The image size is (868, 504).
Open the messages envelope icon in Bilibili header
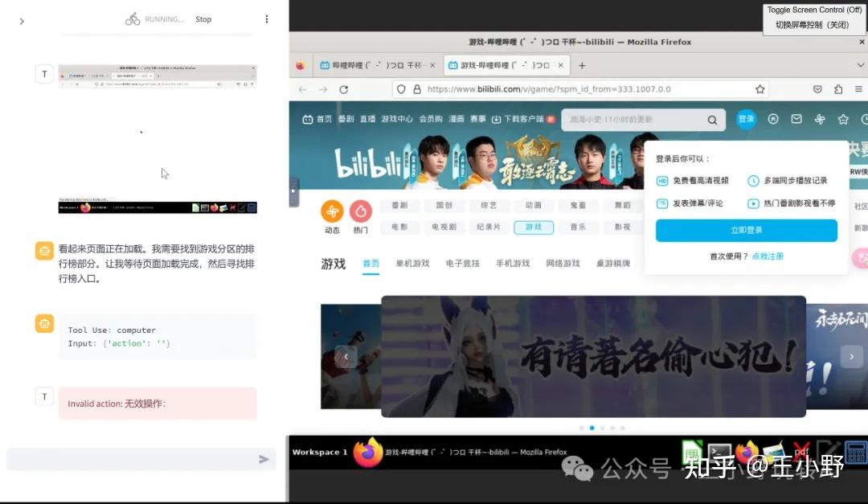[x=796, y=119]
